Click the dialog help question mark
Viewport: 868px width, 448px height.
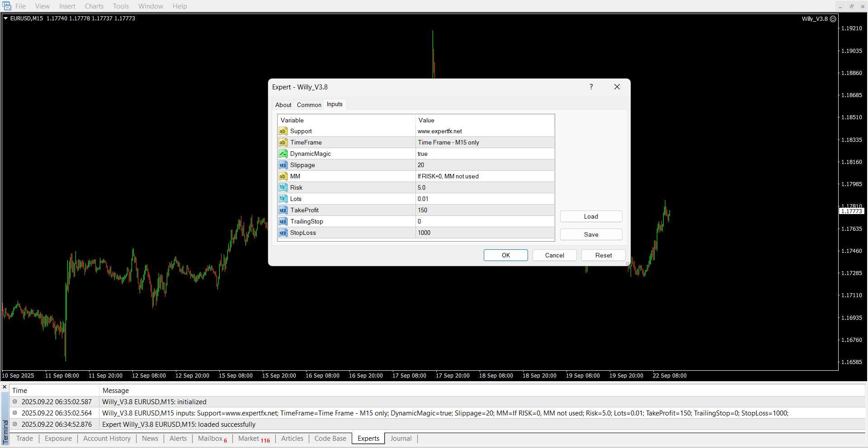[x=591, y=87]
